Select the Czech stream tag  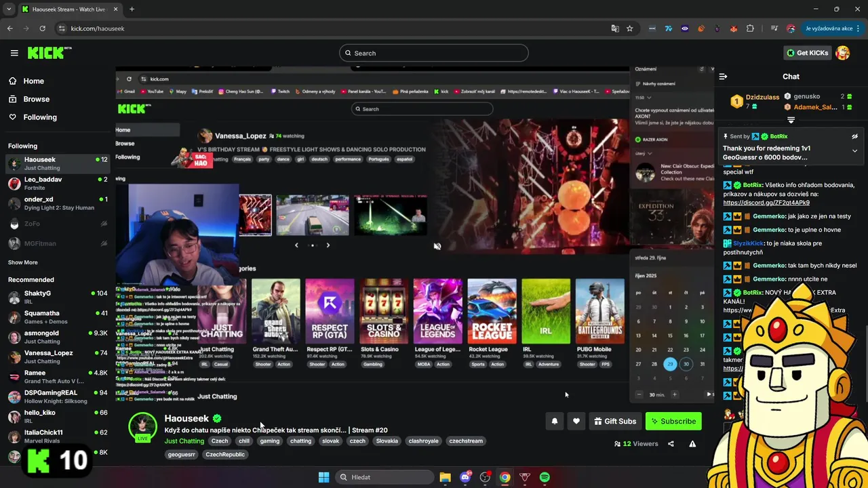click(x=220, y=441)
